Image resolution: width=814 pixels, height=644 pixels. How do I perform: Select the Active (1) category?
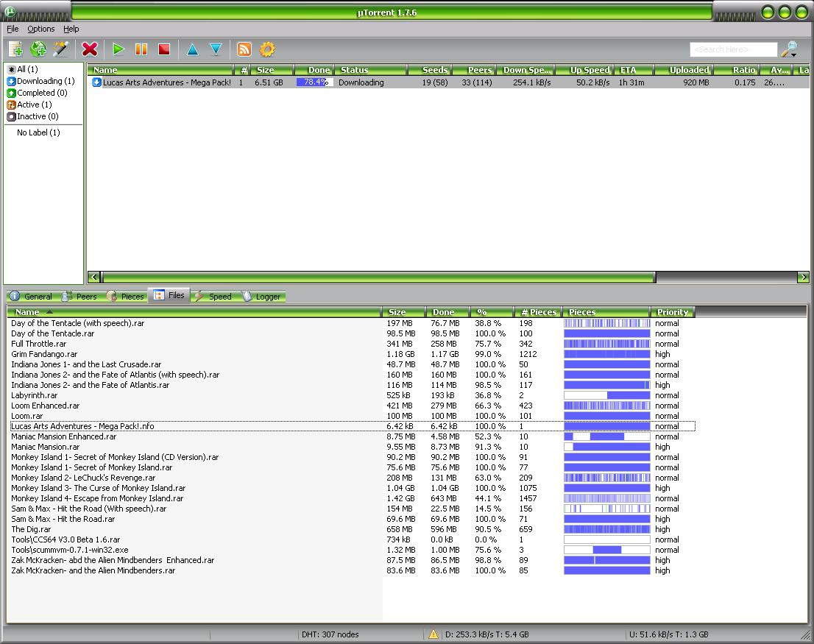[x=35, y=105]
